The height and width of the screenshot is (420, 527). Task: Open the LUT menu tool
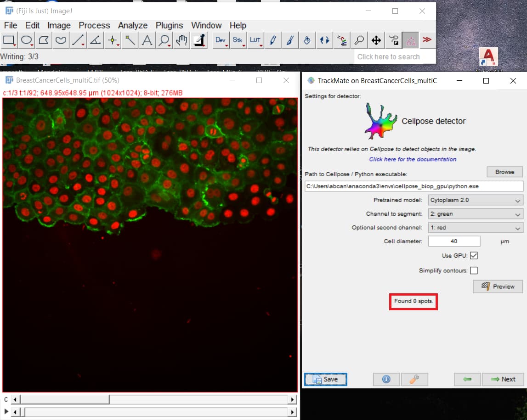pos(255,40)
